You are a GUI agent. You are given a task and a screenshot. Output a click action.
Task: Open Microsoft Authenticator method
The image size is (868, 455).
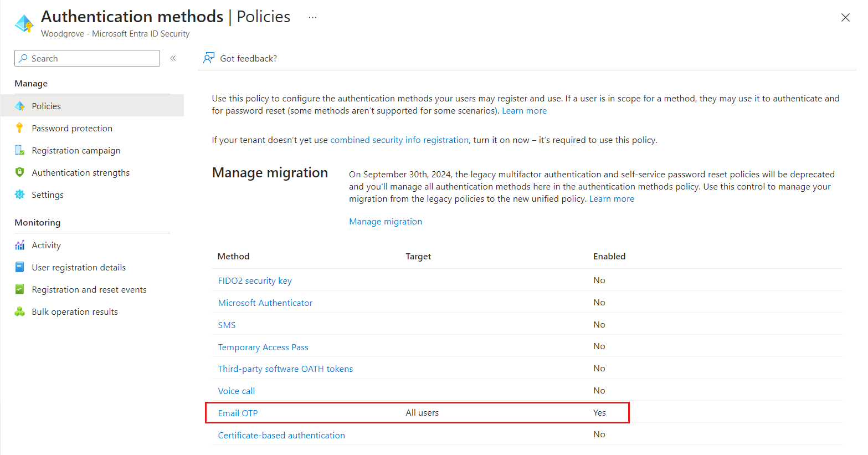point(265,303)
